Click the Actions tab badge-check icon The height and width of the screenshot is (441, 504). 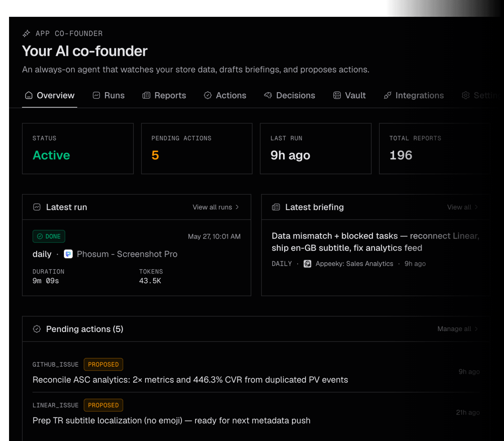[208, 95]
